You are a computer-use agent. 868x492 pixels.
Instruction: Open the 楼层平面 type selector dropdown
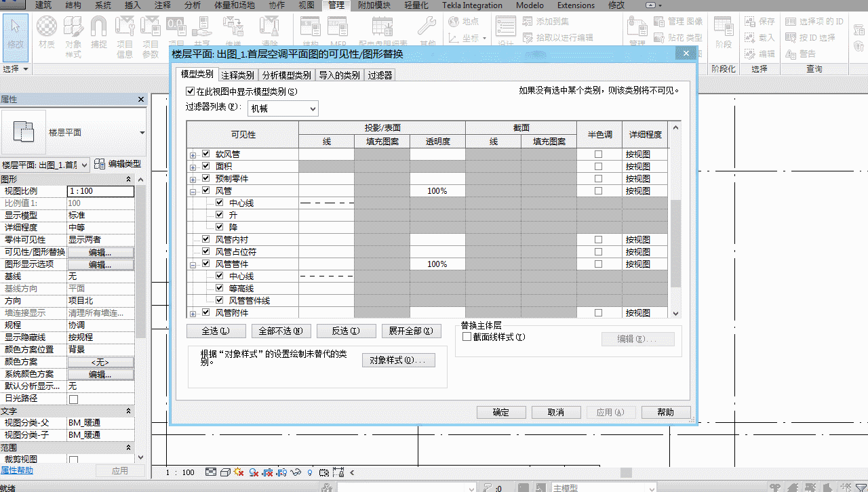click(142, 133)
